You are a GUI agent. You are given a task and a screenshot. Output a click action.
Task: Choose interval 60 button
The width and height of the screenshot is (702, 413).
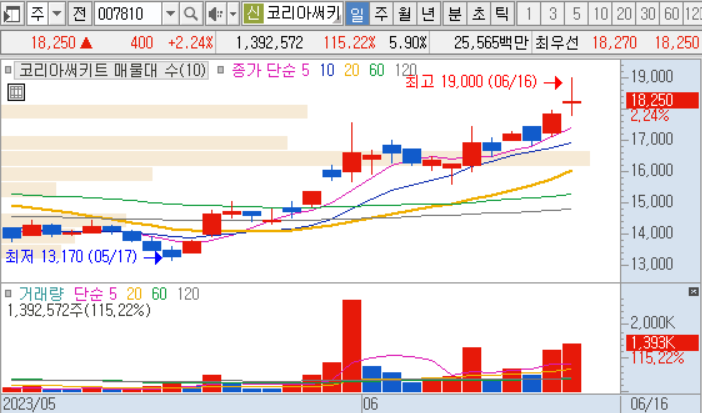pos(671,13)
